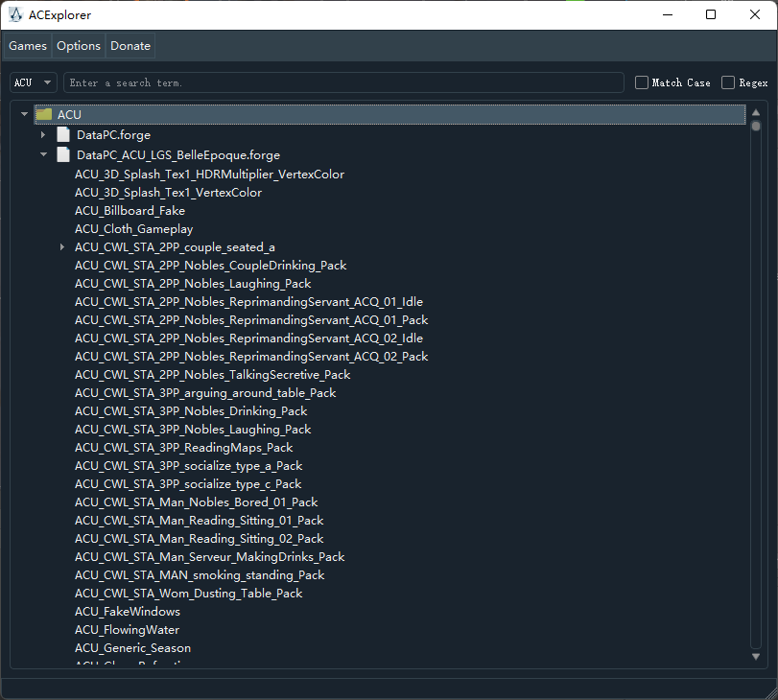
Task: Expand the DataPC.forge tree node
Action: point(43,134)
